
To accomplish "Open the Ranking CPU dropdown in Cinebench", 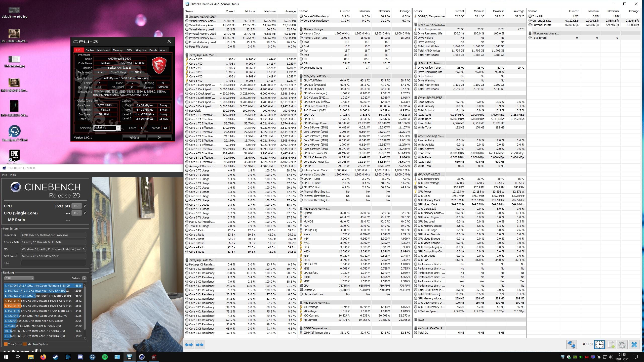I will (19, 278).
